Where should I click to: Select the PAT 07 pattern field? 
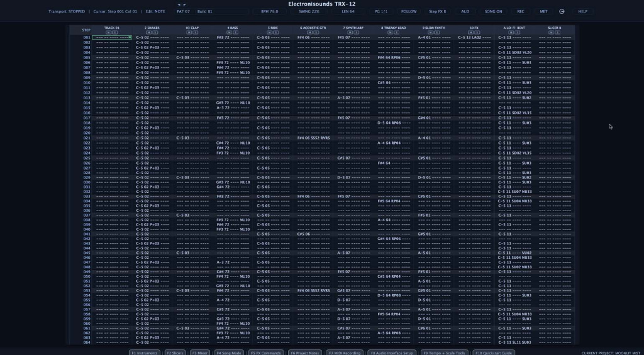(183, 11)
